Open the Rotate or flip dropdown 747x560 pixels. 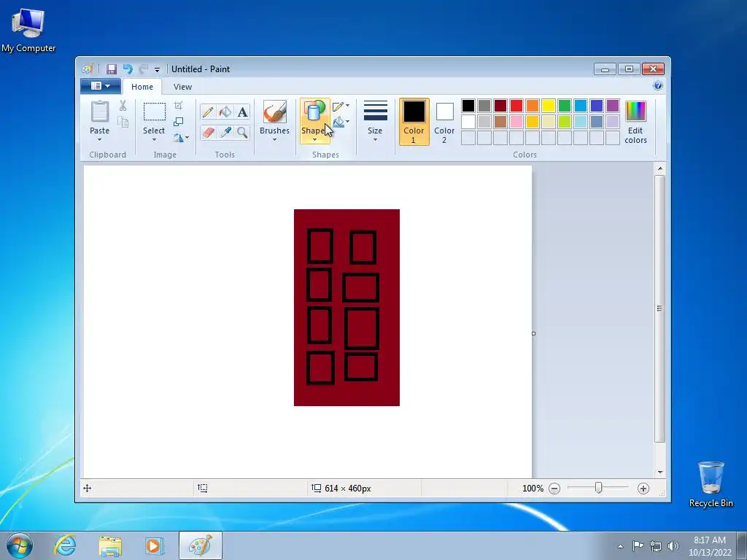pyautogui.click(x=181, y=138)
